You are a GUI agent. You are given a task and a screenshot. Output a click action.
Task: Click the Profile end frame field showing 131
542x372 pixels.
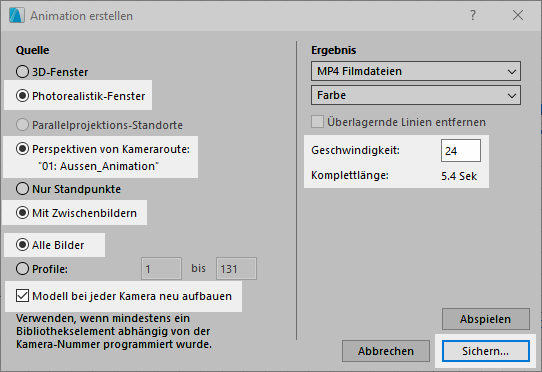click(x=236, y=269)
